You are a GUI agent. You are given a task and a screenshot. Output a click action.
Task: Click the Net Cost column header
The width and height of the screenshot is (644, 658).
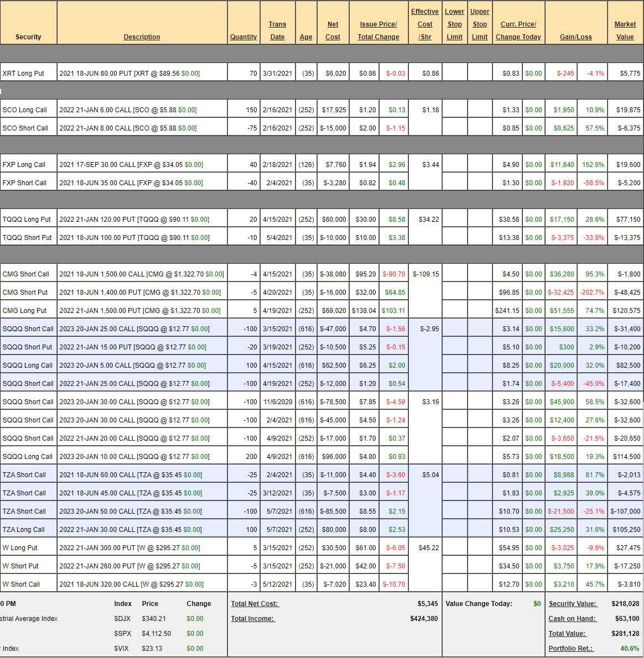pyautogui.click(x=333, y=31)
